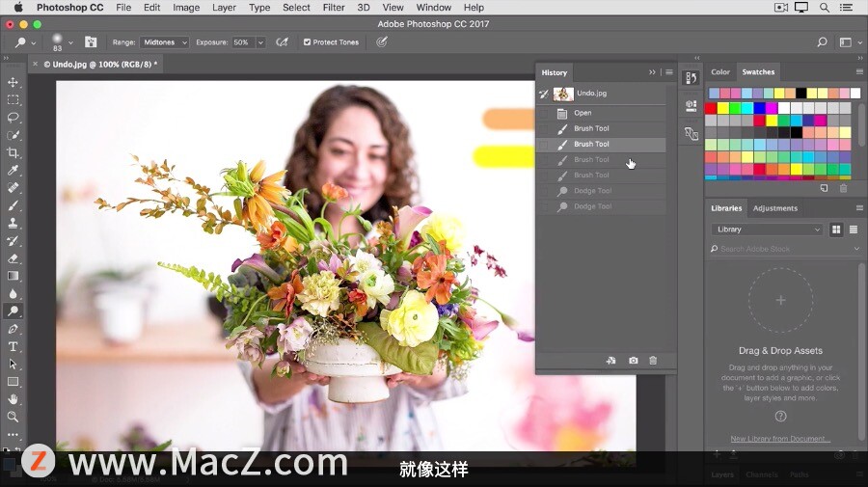The height and width of the screenshot is (487, 868).
Task: Open the Filter menu
Action: coord(334,7)
